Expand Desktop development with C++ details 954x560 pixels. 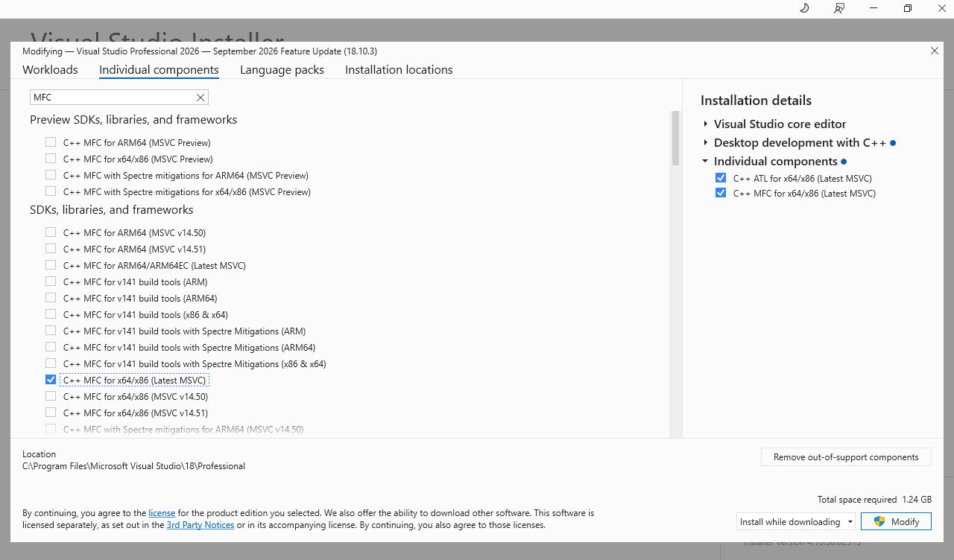[x=706, y=143]
